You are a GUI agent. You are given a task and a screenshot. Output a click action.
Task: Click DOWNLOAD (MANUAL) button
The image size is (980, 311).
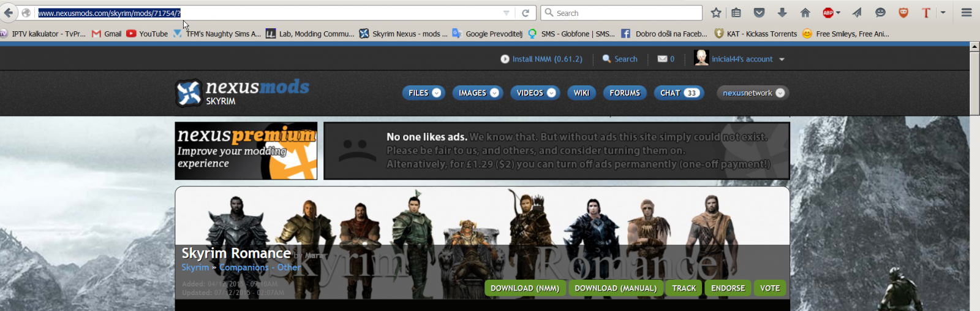616,288
